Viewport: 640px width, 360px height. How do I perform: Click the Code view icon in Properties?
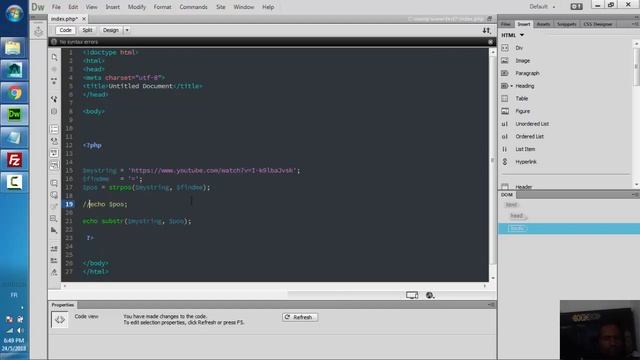tap(60, 320)
